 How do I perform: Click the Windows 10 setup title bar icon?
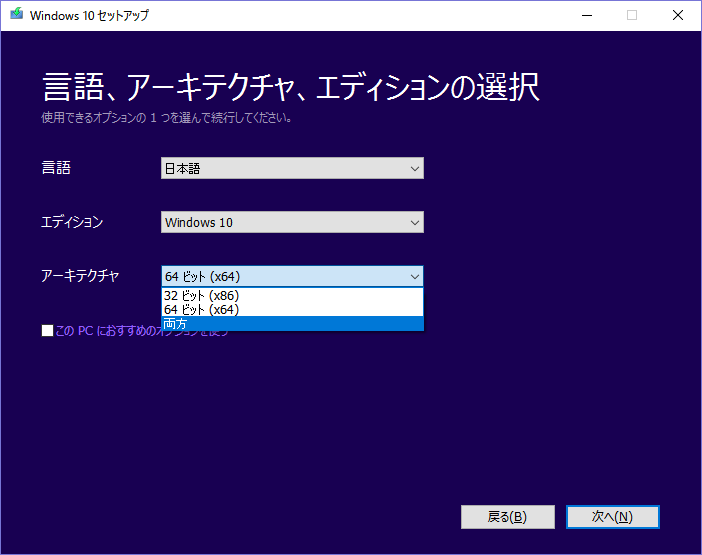tap(17, 14)
